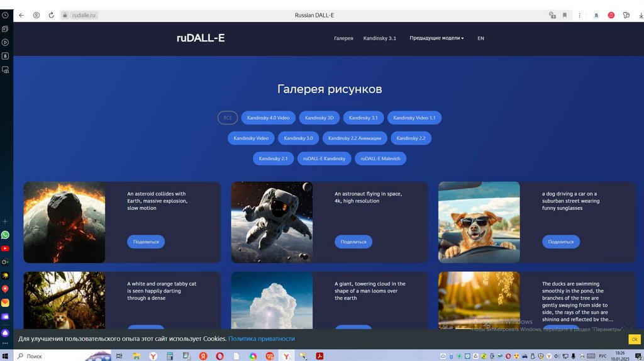The width and height of the screenshot is (644, 361).
Task: Click the rudalle.ru address bar
Action: [84, 15]
